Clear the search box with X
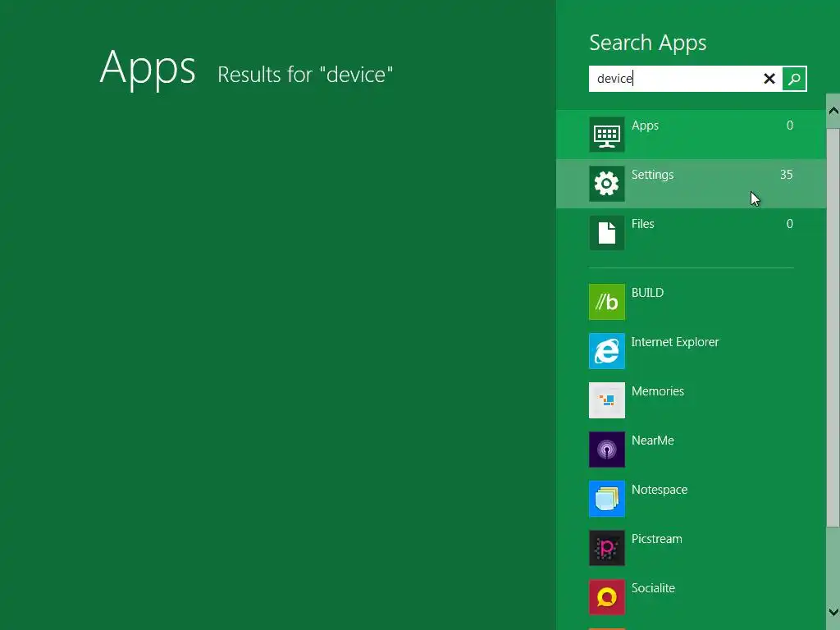This screenshot has height=630, width=840. [769, 79]
